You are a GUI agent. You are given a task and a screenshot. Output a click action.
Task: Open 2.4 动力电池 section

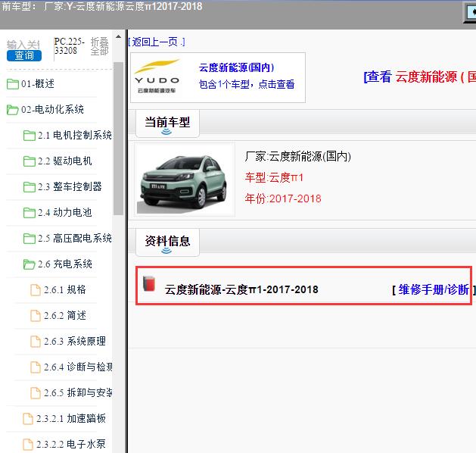click(65, 212)
